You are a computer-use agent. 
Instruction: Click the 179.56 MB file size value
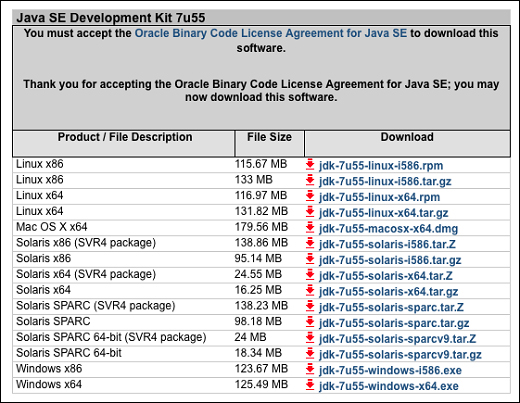[261, 227]
